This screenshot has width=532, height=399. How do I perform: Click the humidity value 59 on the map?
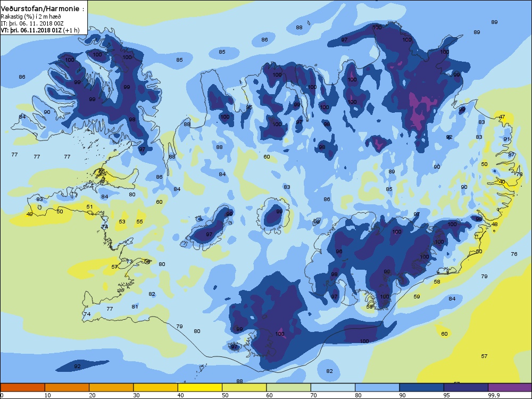click(417, 296)
